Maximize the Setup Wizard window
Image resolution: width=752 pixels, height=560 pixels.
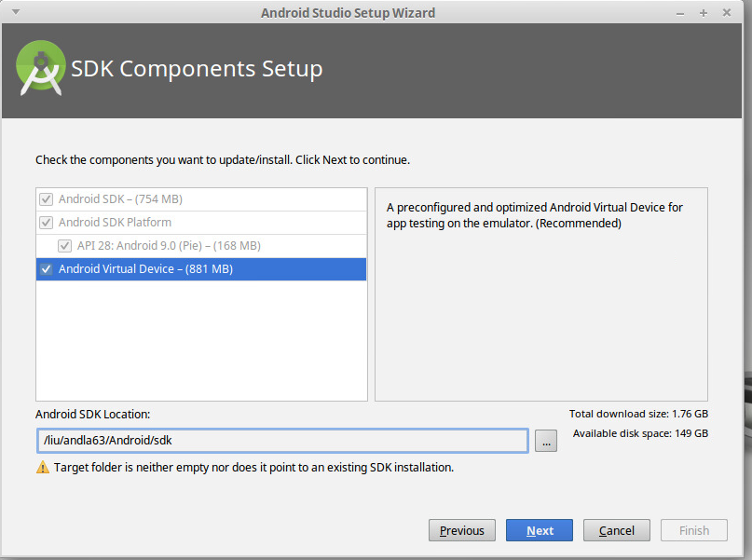(x=704, y=13)
